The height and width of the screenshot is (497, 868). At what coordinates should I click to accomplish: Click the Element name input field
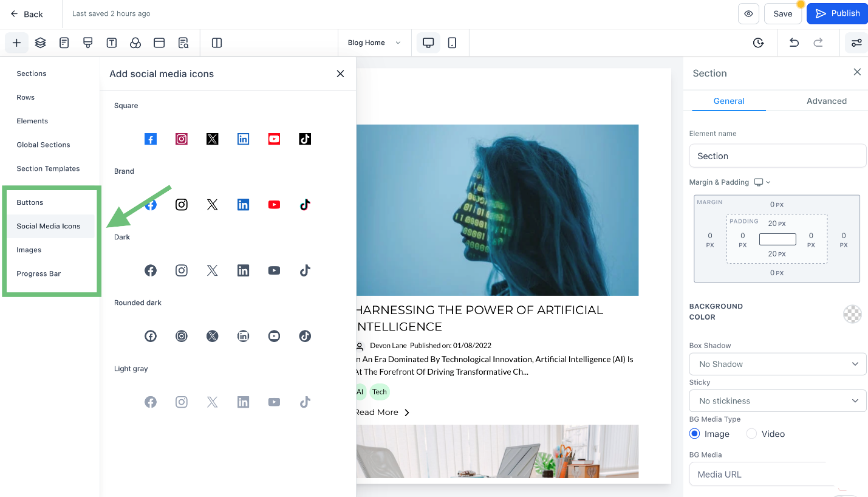pos(777,156)
